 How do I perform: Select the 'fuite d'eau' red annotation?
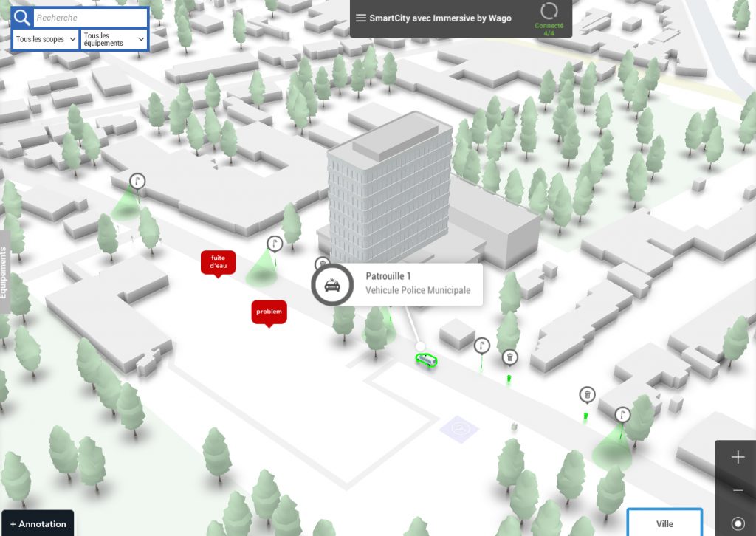218,262
